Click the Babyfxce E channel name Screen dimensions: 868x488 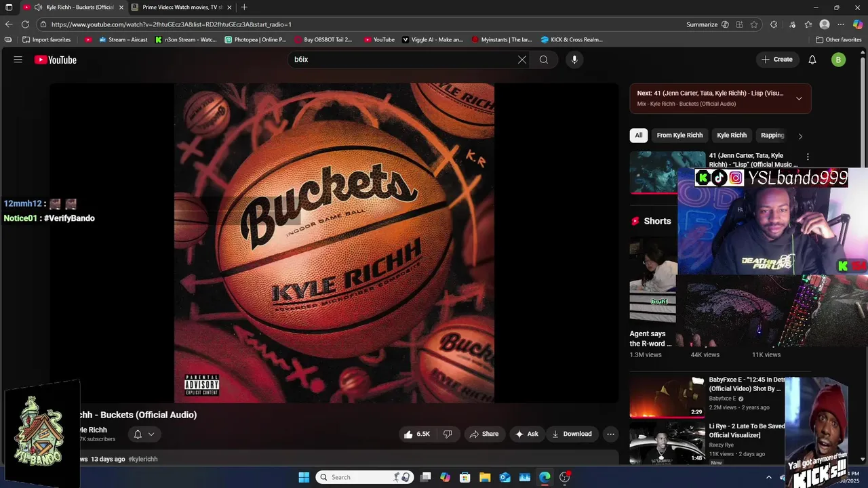tap(724, 399)
